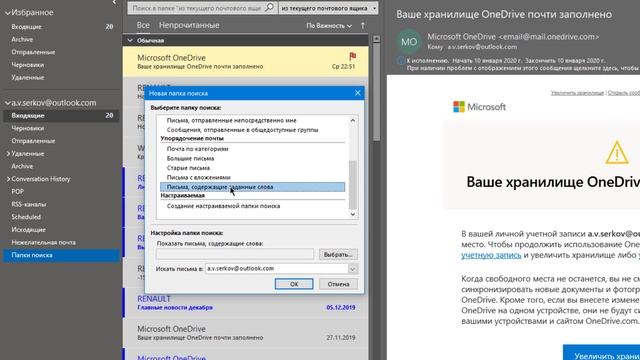This screenshot has height=360, width=640.
Task: Open the По Важность sort dropdown
Action: pos(329,25)
